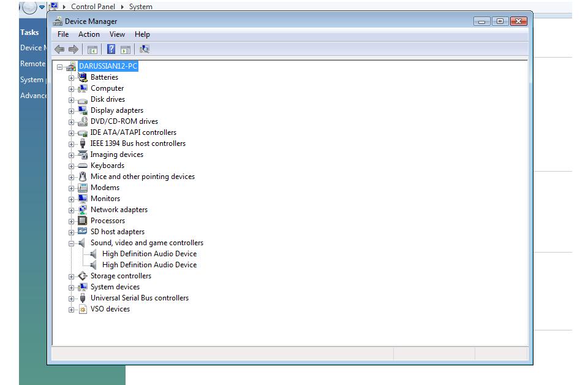This screenshot has width=588, height=385.
Task: Expand the Processors node
Action: [x=71, y=221]
